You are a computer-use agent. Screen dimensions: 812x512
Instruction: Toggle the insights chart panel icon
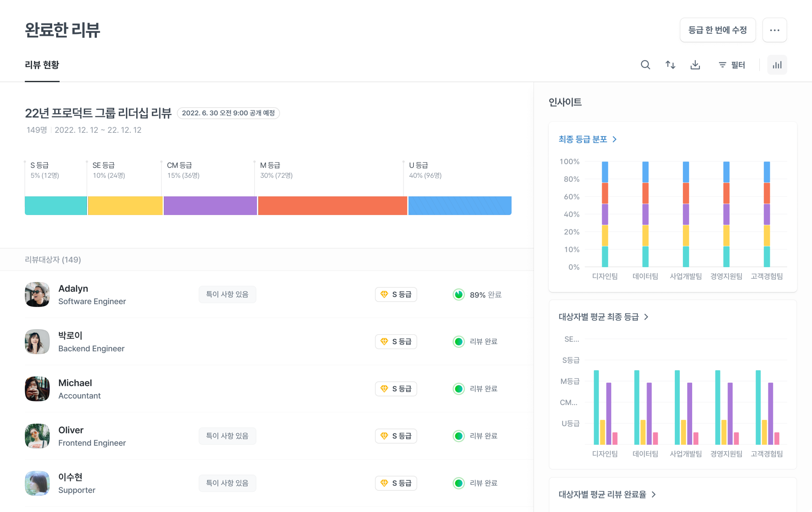pos(777,65)
